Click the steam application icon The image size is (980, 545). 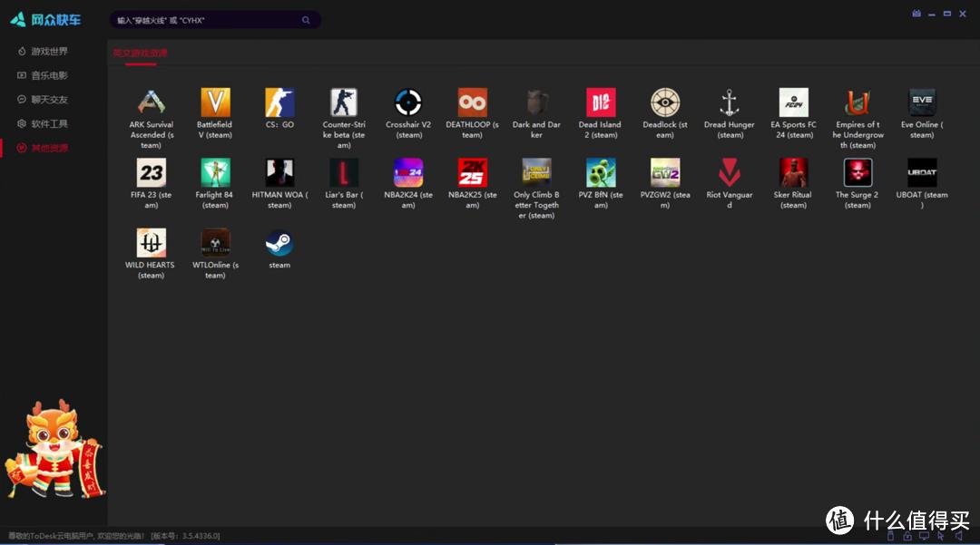[279, 244]
